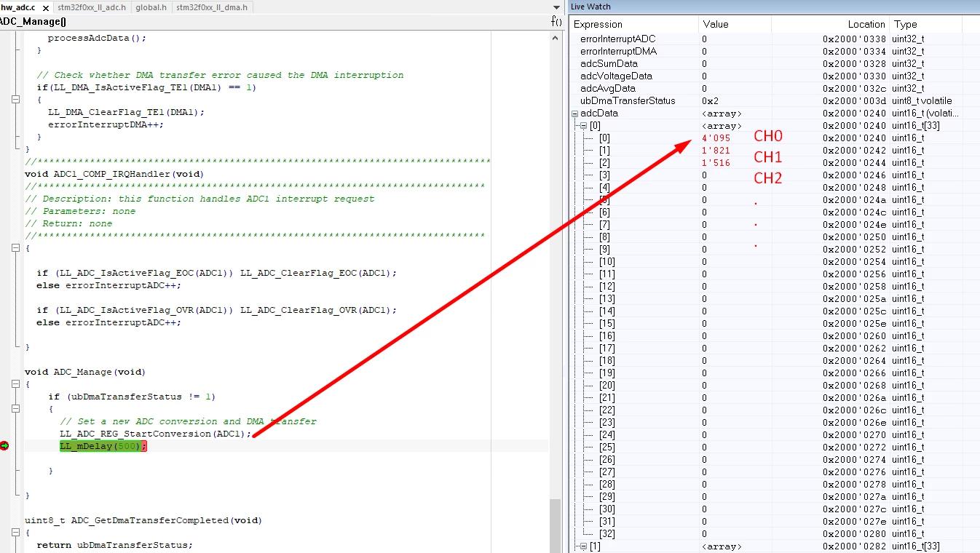
Task: Select array element [24] row
Action: coord(775,435)
